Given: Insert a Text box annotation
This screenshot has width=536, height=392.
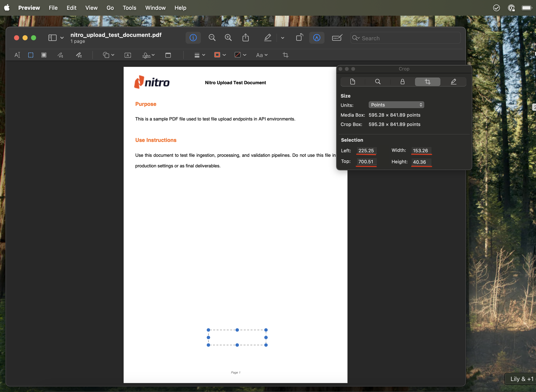Looking at the screenshot, I should [128, 55].
